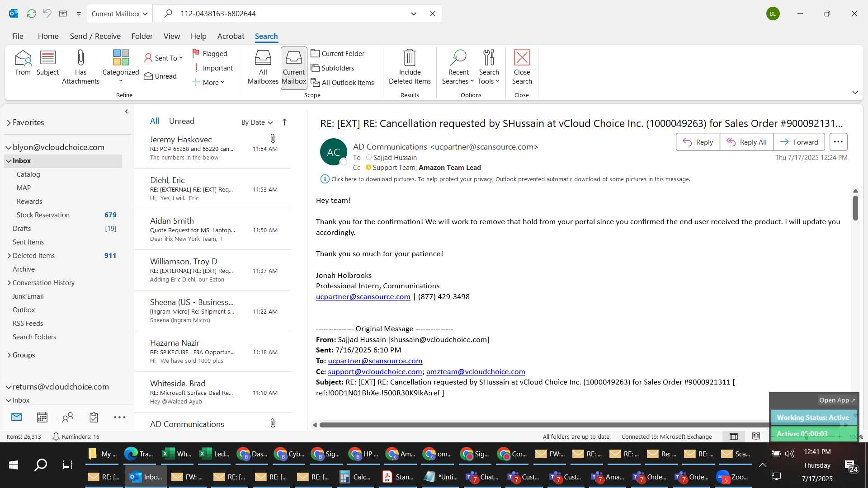
Task: Set scope to Subfolders
Action: tap(333, 68)
